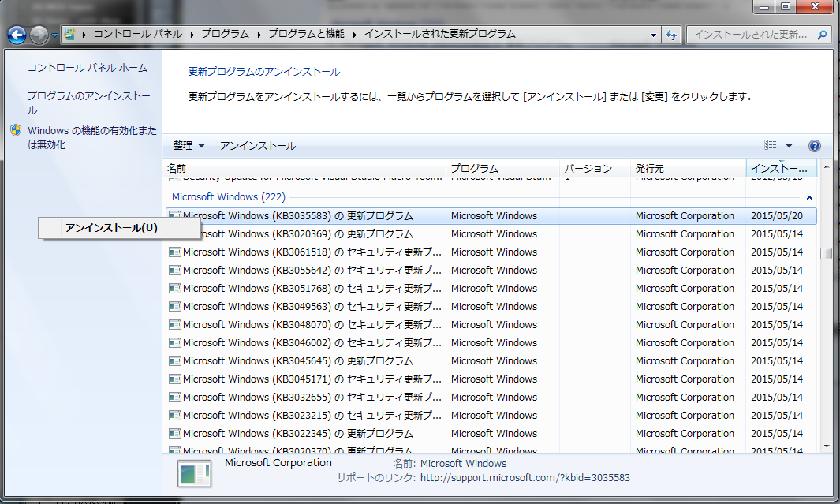Click the icon of update KB3055642
This screenshot has height=504, width=840.
[174, 271]
